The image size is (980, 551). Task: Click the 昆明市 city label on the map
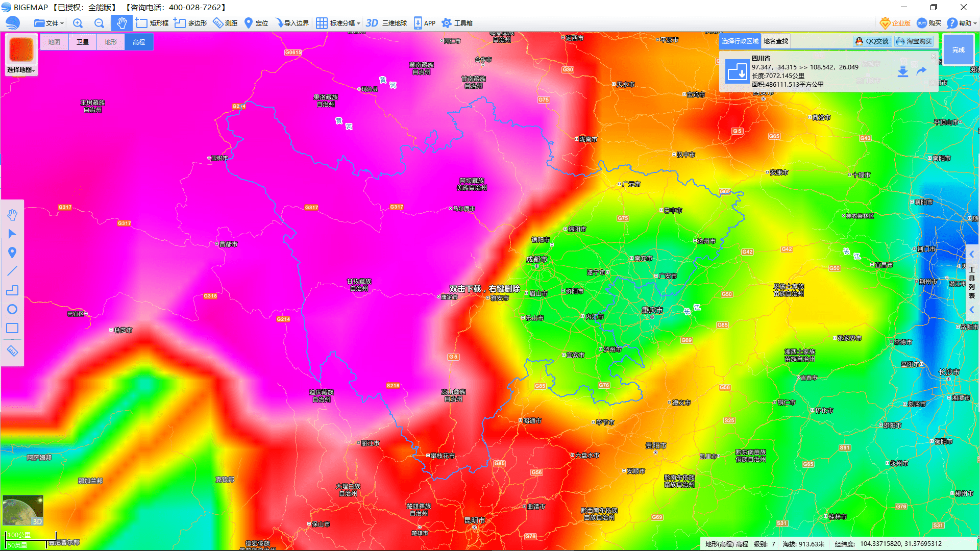(475, 520)
